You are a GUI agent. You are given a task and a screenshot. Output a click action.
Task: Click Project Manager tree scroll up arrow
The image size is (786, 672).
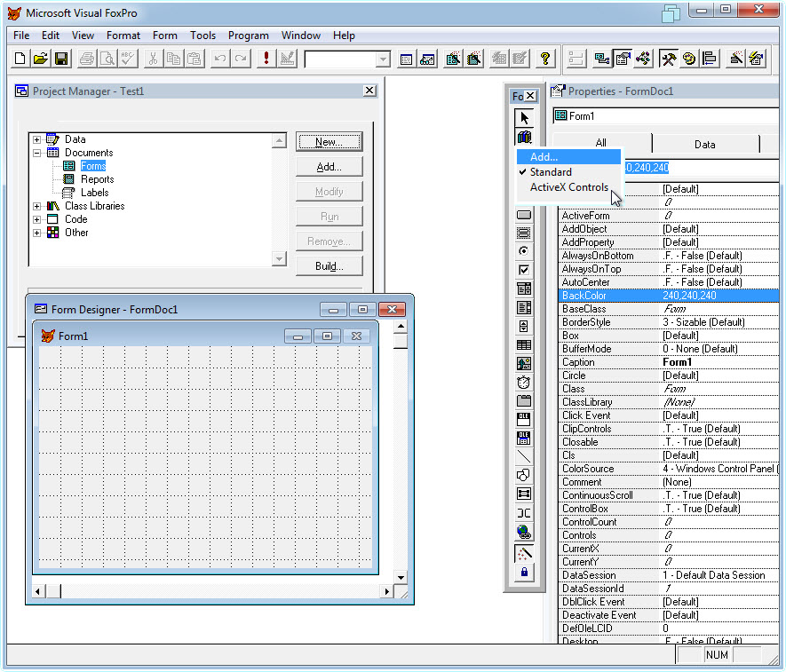279,141
